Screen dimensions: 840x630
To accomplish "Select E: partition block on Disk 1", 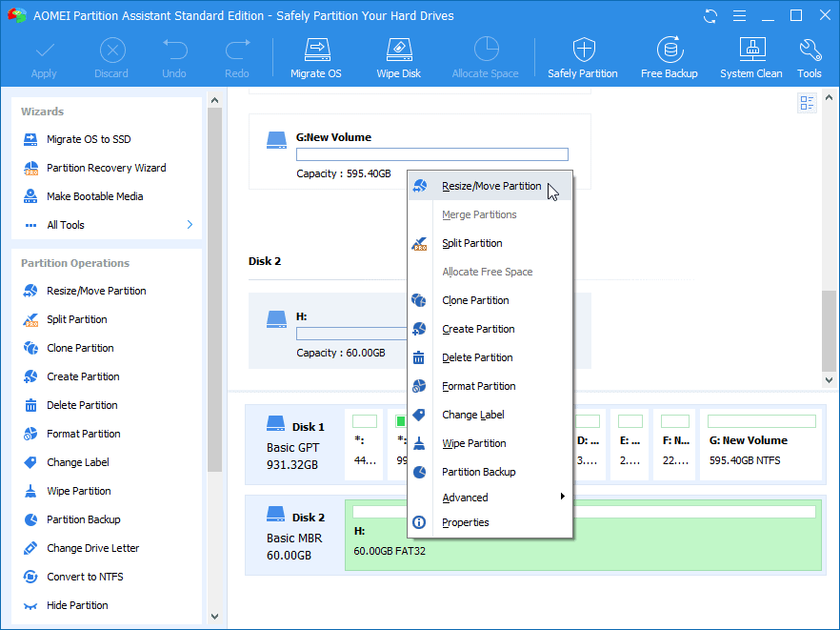I will (x=630, y=444).
